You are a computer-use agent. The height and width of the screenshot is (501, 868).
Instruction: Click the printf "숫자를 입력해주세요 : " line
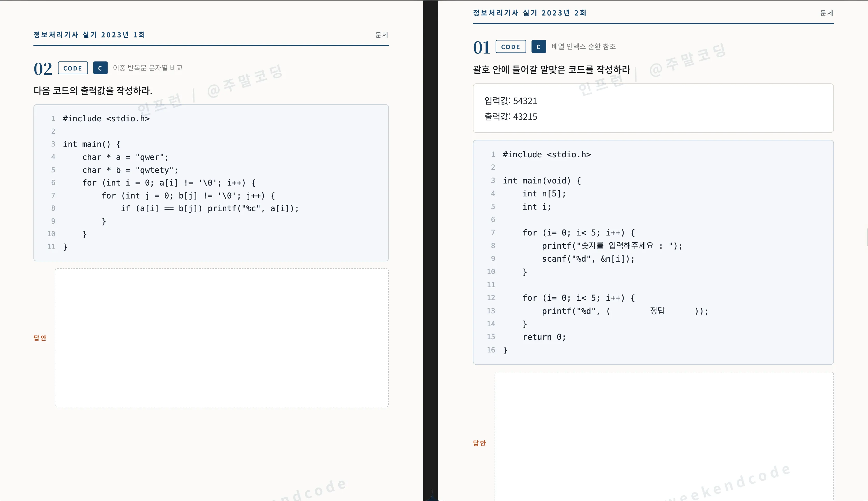pos(612,246)
